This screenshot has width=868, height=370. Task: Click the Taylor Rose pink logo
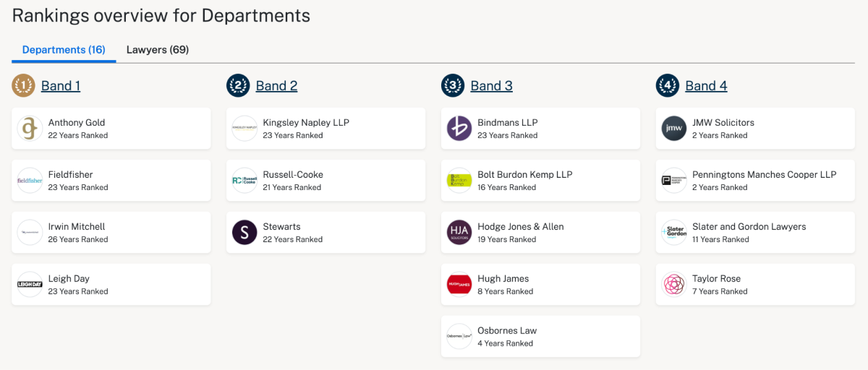(x=674, y=285)
